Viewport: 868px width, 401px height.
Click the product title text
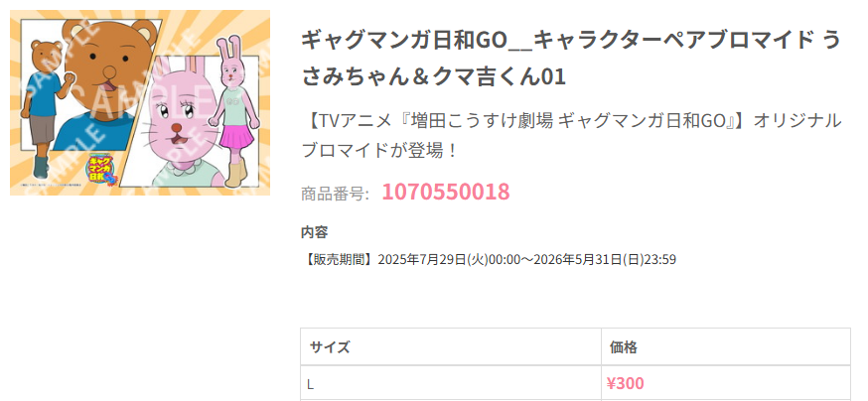571,59
